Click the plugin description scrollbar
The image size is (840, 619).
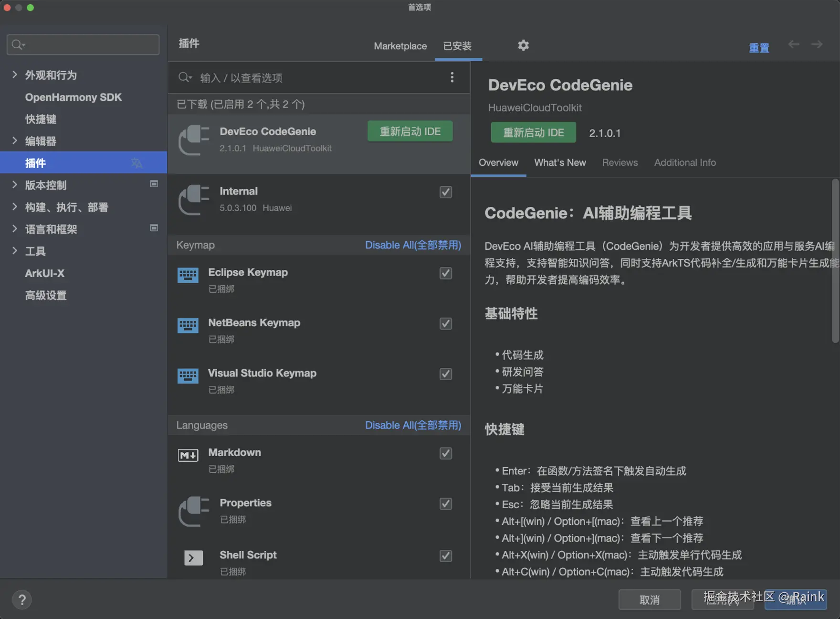point(835,261)
